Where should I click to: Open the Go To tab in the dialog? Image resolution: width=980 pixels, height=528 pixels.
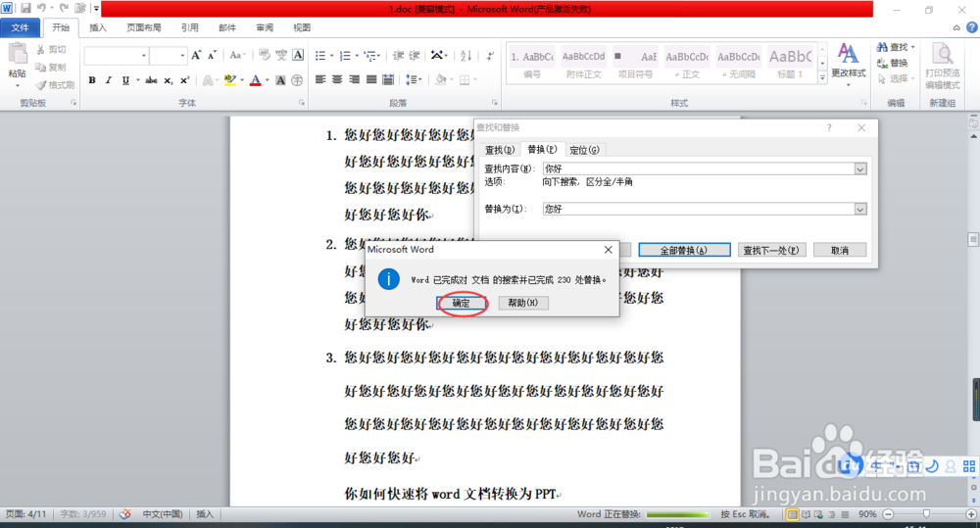click(584, 150)
